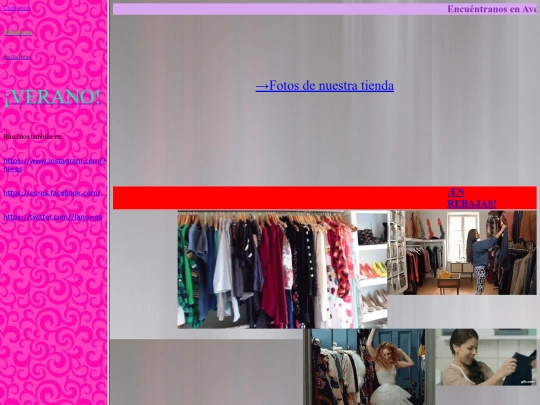Open the Pantalones link in sidebar
540x405 pixels.
pos(18,32)
